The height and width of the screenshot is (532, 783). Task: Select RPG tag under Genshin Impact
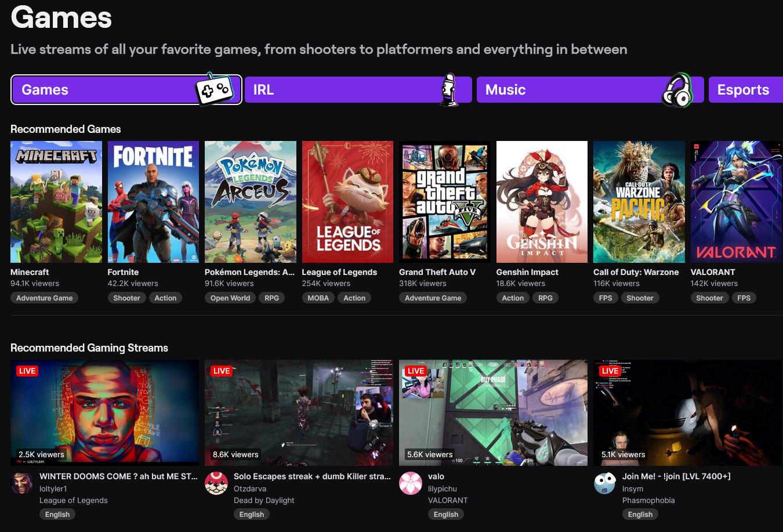click(x=545, y=298)
